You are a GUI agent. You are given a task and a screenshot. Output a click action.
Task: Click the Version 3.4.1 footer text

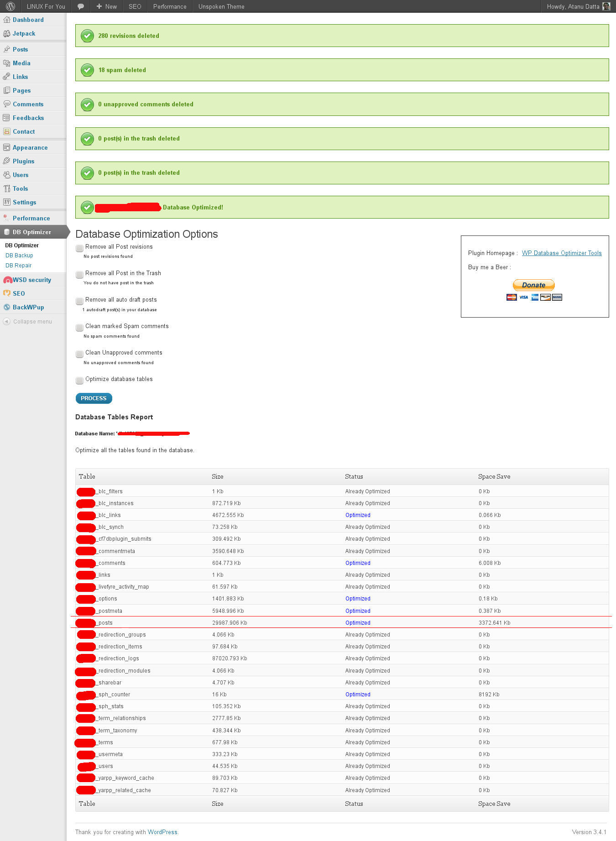pos(589,832)
